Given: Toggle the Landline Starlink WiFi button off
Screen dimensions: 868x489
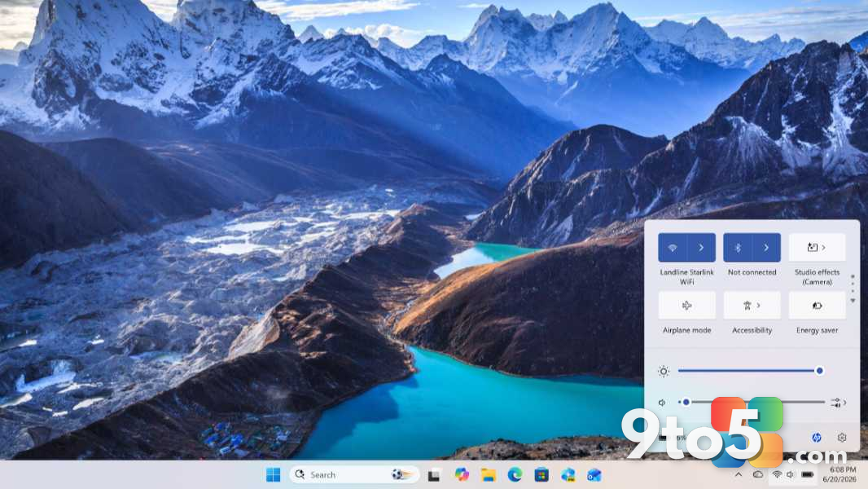Looking at the screenshot, I should [673, 248].
